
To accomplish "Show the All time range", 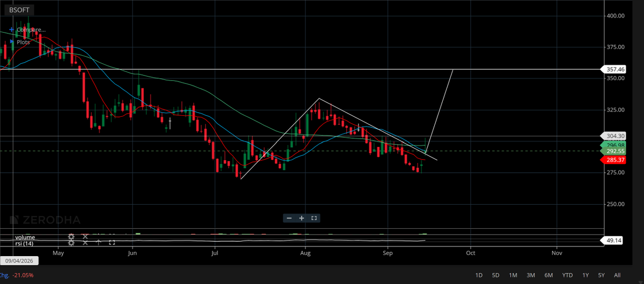I will pos(617,275).
